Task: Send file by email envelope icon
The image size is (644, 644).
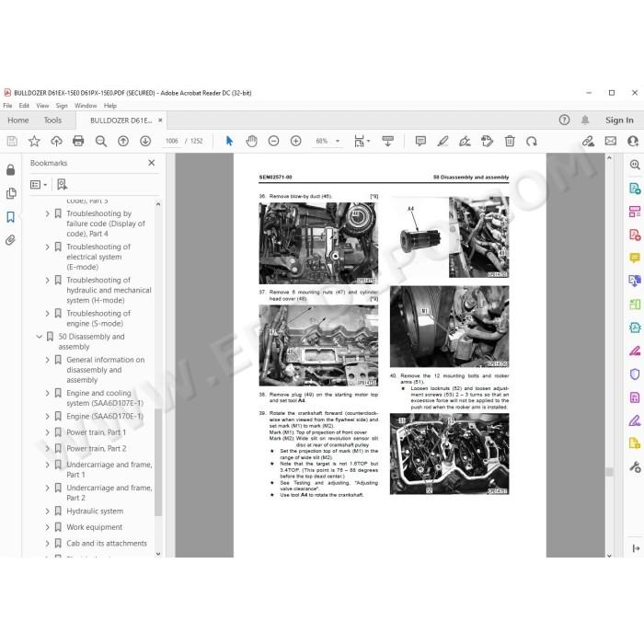Action: 611,142
